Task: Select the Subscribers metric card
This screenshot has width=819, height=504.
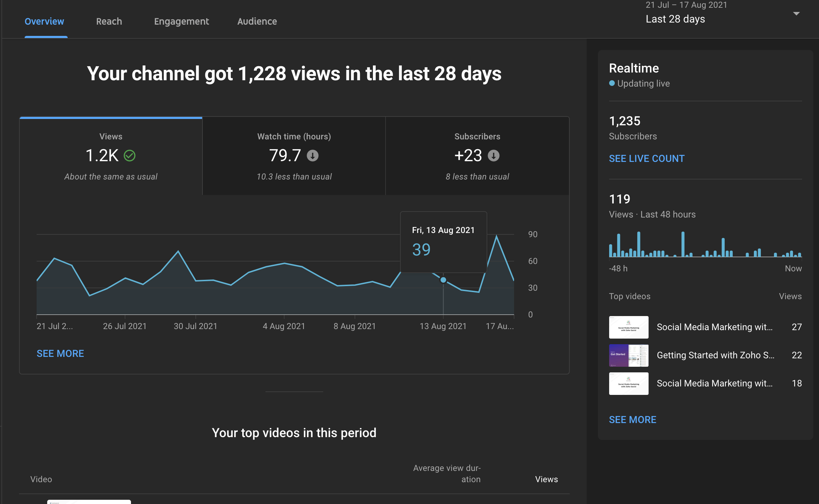Action: point(477,156)
